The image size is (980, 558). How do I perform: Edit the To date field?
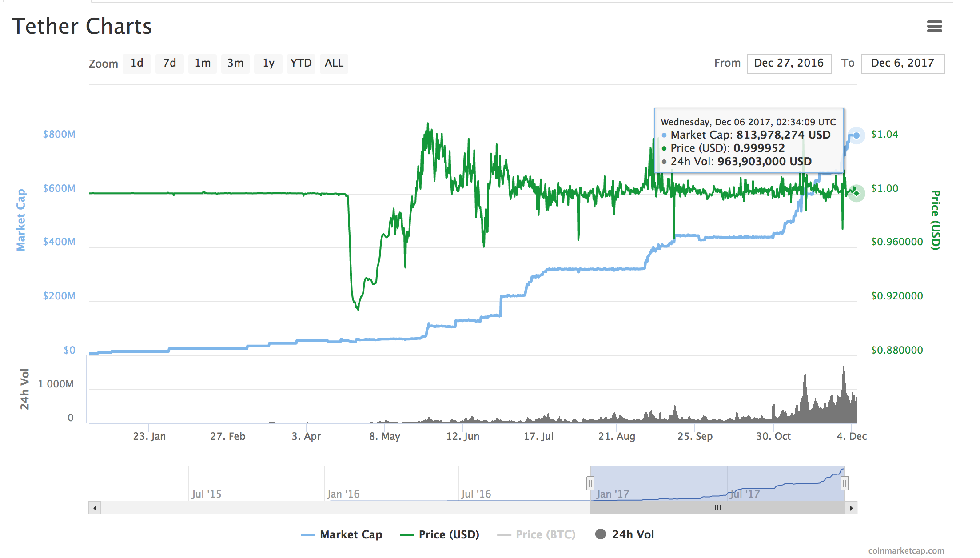pyautogui.click(x=903, y=64)
